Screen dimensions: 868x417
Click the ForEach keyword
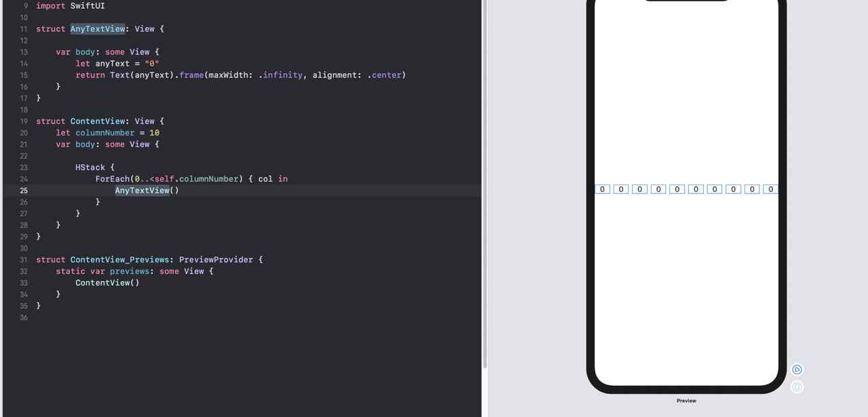112,178
